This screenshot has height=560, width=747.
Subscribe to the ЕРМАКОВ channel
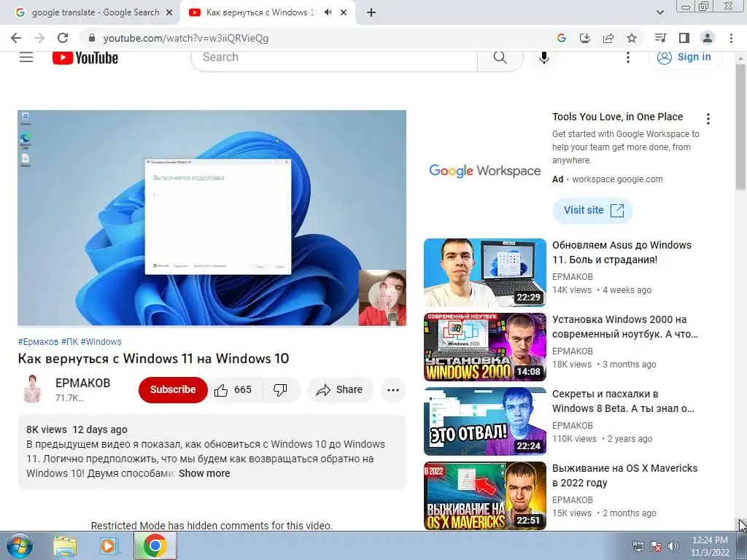click(x=173, y=389)
